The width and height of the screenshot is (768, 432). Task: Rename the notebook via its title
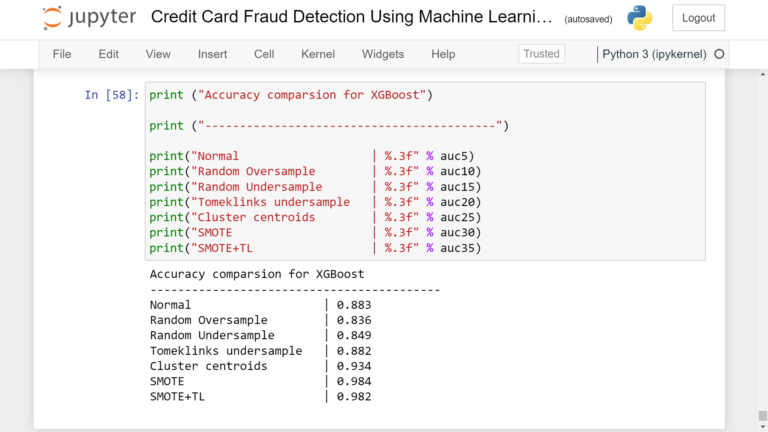pos(351,17)
